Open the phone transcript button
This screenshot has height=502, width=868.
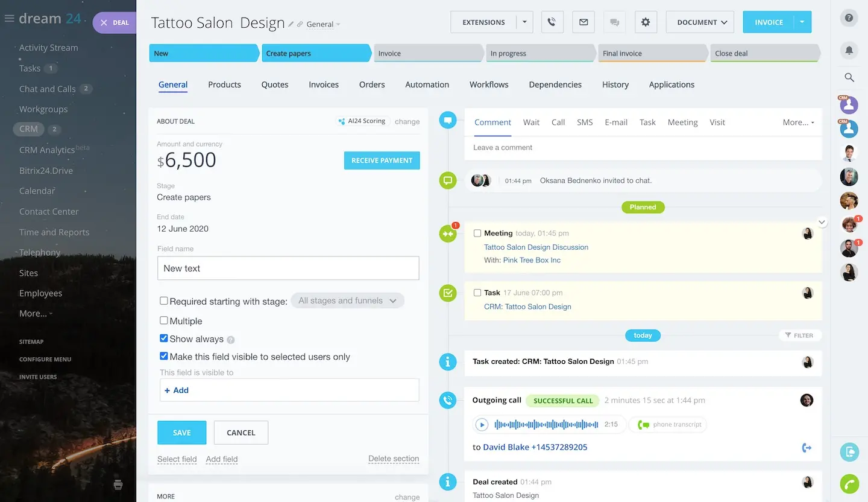[668, 425]
